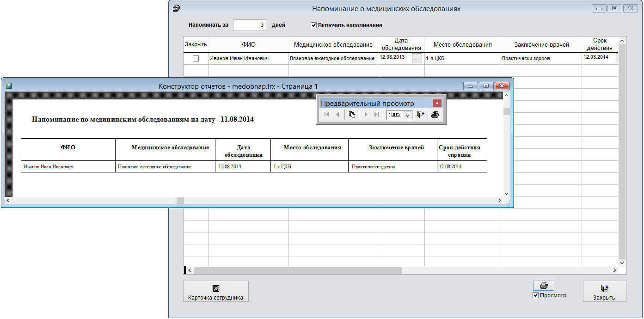Toggle the Включить напоминание checkbox
This screenshot has width=644, height=319.
[x=314, y=25]
